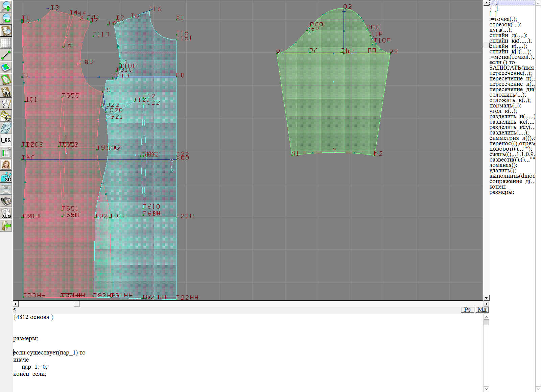The height and width of the screenshot is (392, 541).
Task: Click the exit door arrow icon
Action: (6, 225)
